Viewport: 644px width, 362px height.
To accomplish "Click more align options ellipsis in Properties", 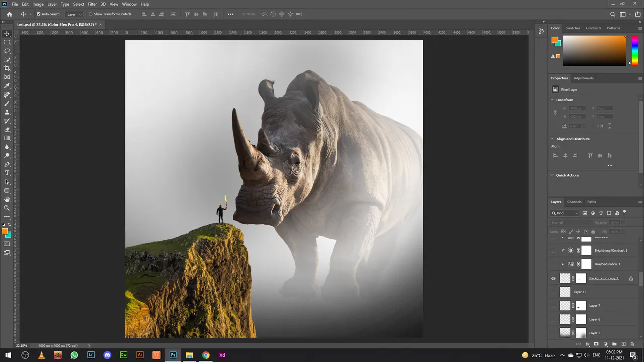I will point(610,165).
